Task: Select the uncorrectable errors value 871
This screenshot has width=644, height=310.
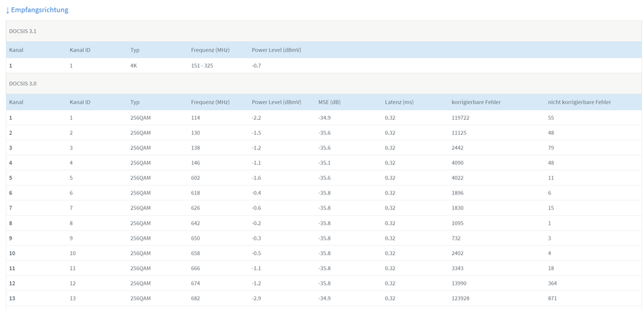Action: (x=552, y=298)
